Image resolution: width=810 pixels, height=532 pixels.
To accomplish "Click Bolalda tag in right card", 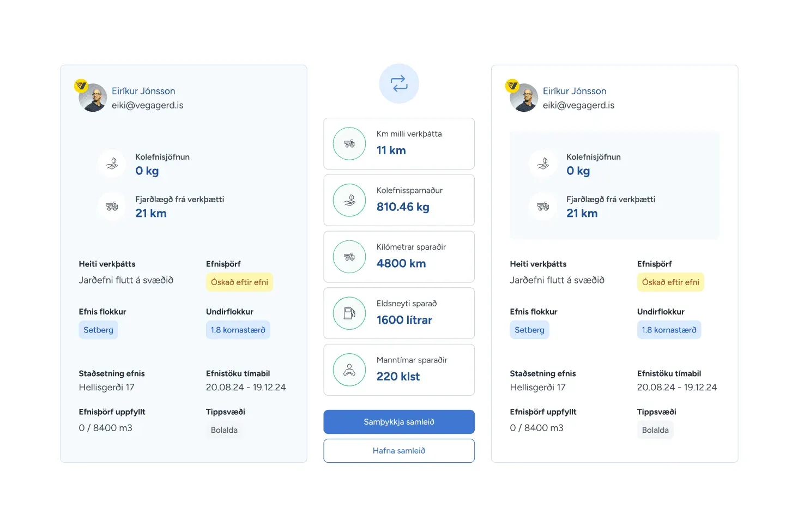I will point(655,430).
